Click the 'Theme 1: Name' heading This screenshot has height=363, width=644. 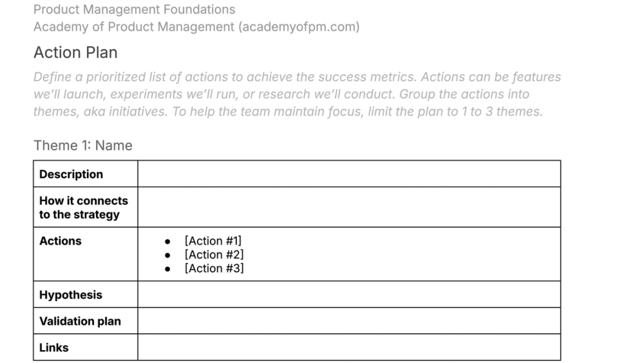[83, 146]
